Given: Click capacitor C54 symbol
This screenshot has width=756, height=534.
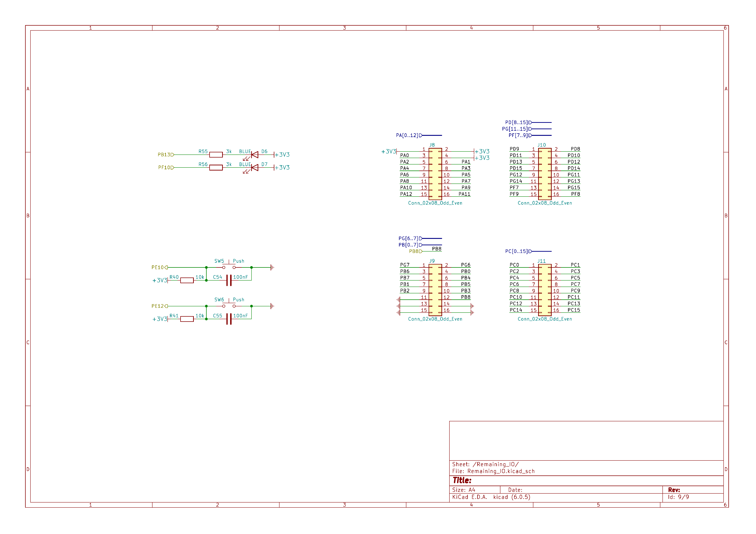Looking at the screenshot, I should 229,280.
